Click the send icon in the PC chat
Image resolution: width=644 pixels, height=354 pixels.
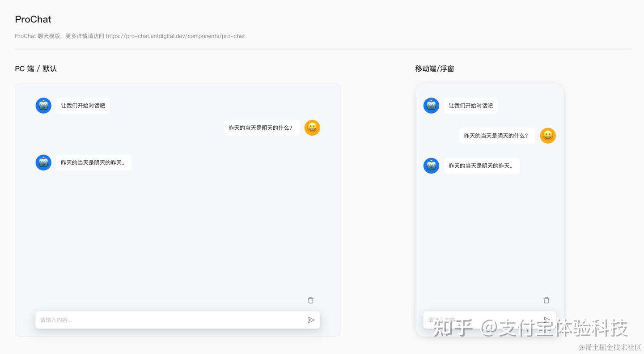[x=312, y=320]
